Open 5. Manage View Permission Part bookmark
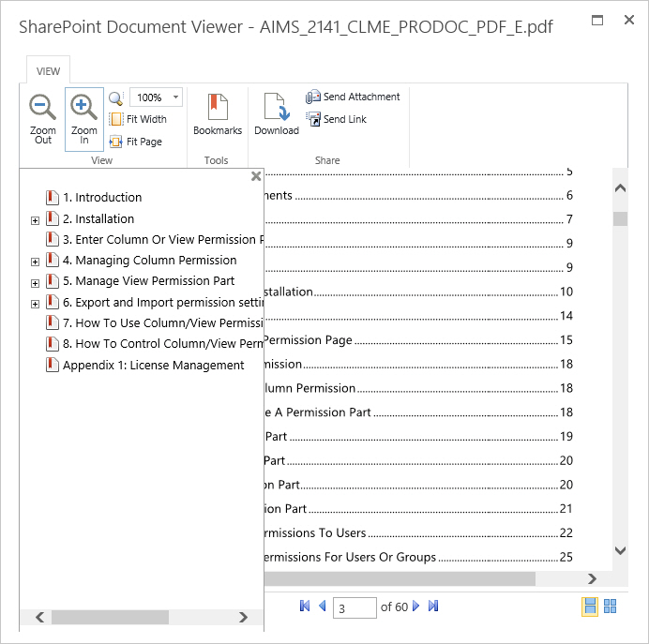The width and height of the screenshot is (649, 644). [148, 281]
